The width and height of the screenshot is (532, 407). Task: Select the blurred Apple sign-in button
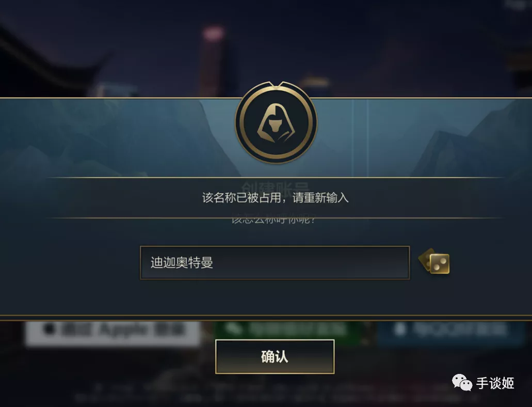[x=112, y=333]
